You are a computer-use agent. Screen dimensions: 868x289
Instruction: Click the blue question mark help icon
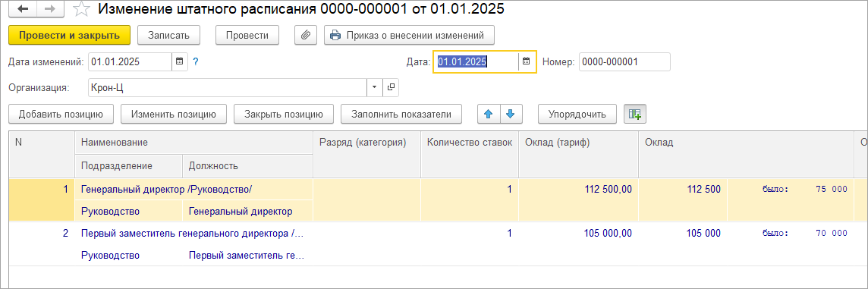click(x=196, y=62)
